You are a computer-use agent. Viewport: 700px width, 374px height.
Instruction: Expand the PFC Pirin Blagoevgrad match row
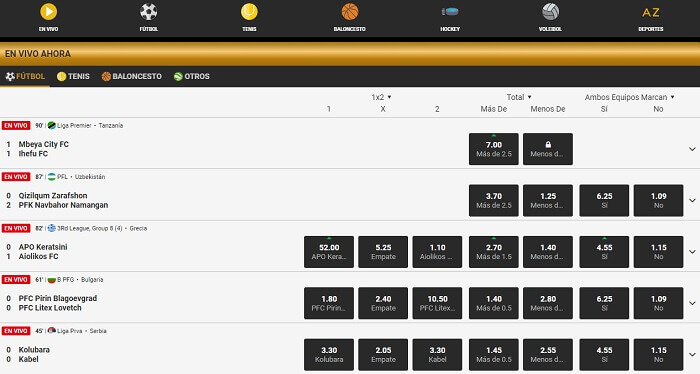pos(692,303)
